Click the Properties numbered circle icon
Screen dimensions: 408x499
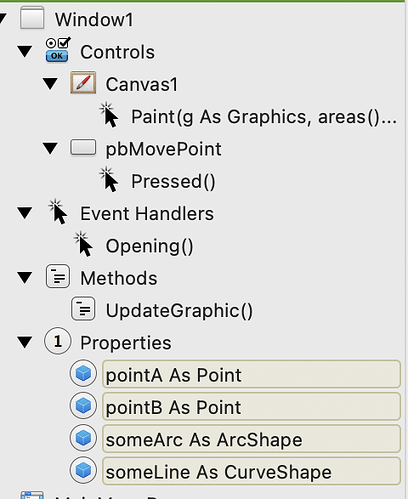pos(58,341)
